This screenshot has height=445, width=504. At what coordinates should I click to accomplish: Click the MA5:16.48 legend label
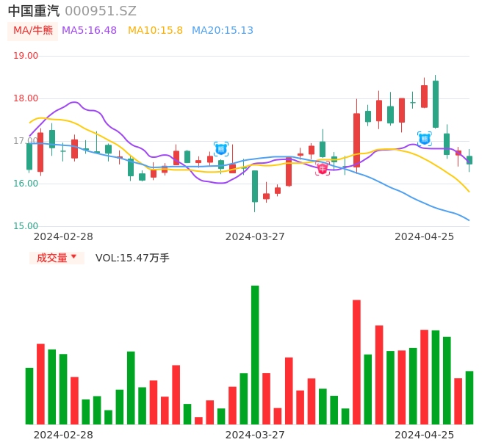pos(89,31)
